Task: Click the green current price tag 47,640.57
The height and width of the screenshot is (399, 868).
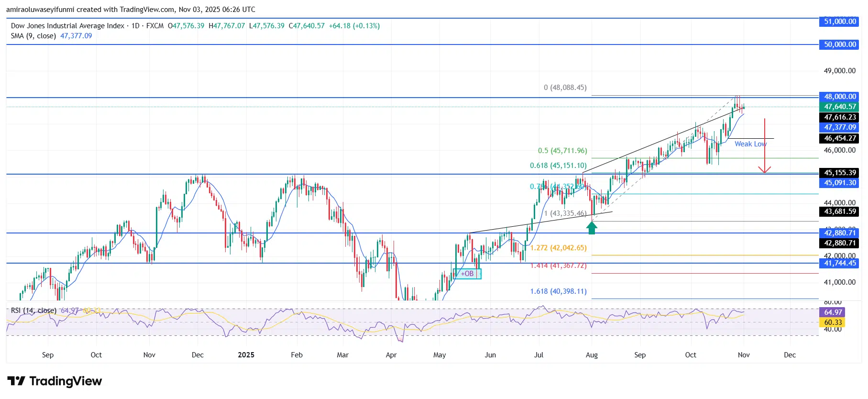Action: [840, 107]
